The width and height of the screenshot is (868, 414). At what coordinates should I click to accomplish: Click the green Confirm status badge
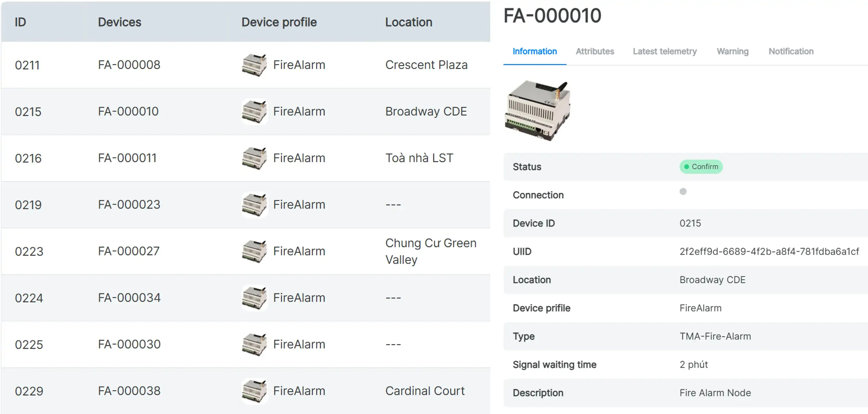[701, 166]
